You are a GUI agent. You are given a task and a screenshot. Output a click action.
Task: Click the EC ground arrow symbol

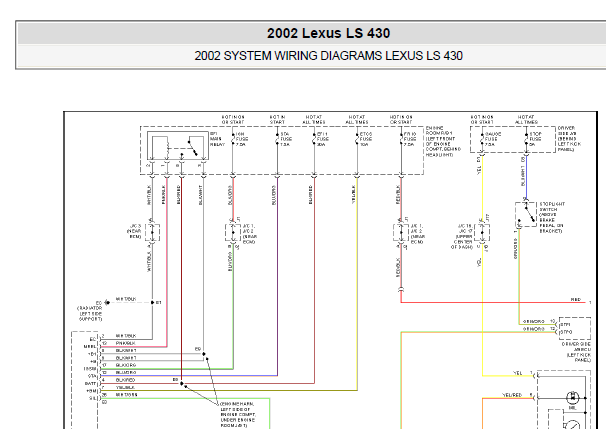[107, 302]
